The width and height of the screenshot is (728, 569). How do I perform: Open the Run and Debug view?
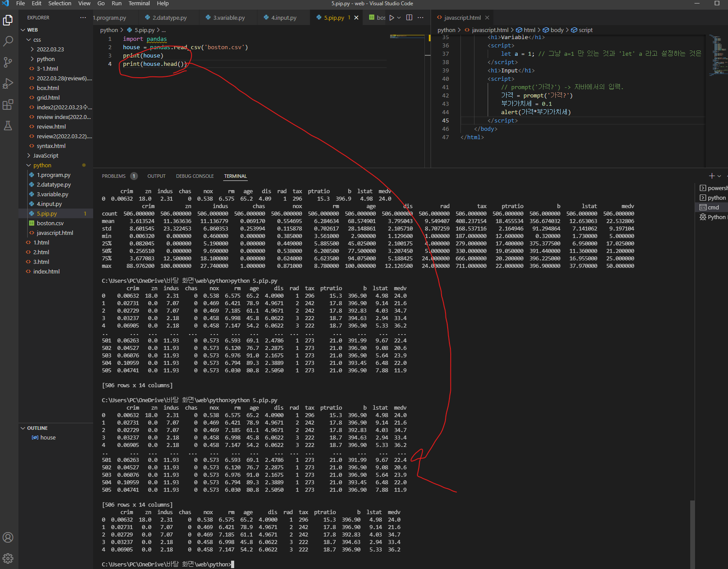tap(8, 83)
